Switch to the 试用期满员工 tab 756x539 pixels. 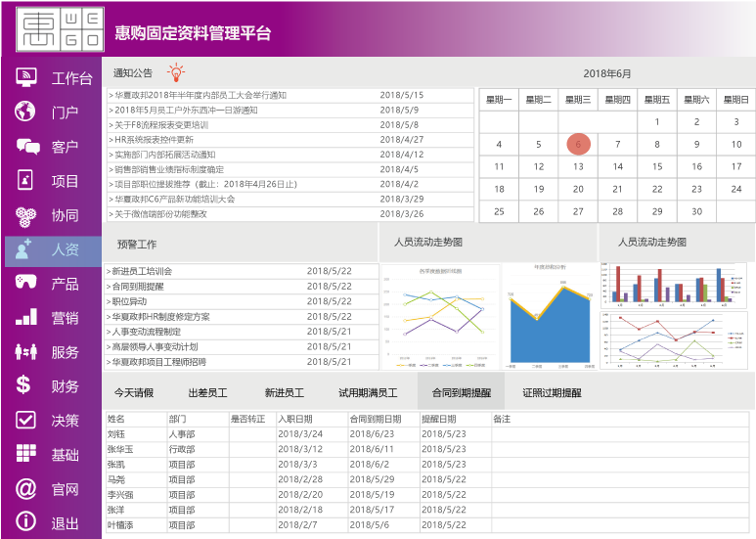pos(368,392)
